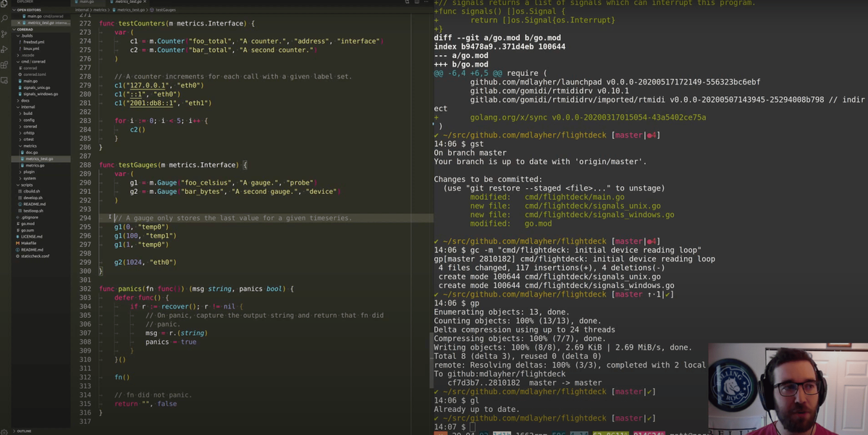Expand the Outline section
This screenshot has width=868, height=435.
[x=24, y=431]
